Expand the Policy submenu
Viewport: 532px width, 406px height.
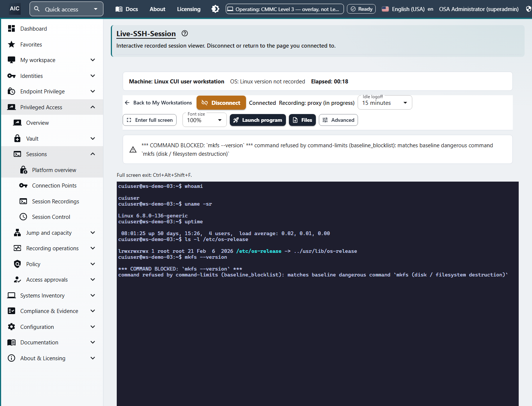93,264
